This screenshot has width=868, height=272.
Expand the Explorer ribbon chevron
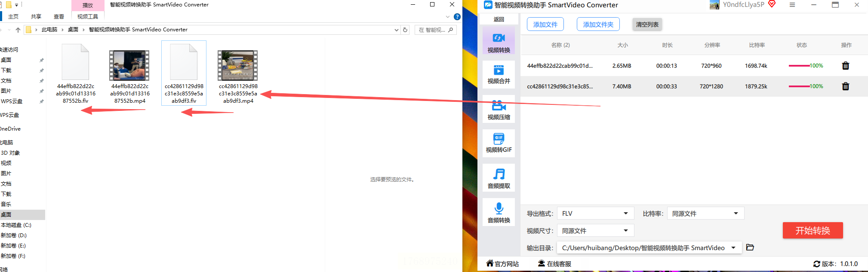[448, 17]
